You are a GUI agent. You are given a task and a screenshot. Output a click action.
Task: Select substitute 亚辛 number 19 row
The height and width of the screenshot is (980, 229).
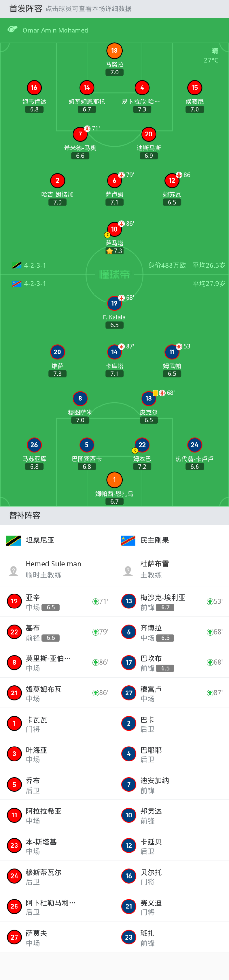tap(57, 601)
